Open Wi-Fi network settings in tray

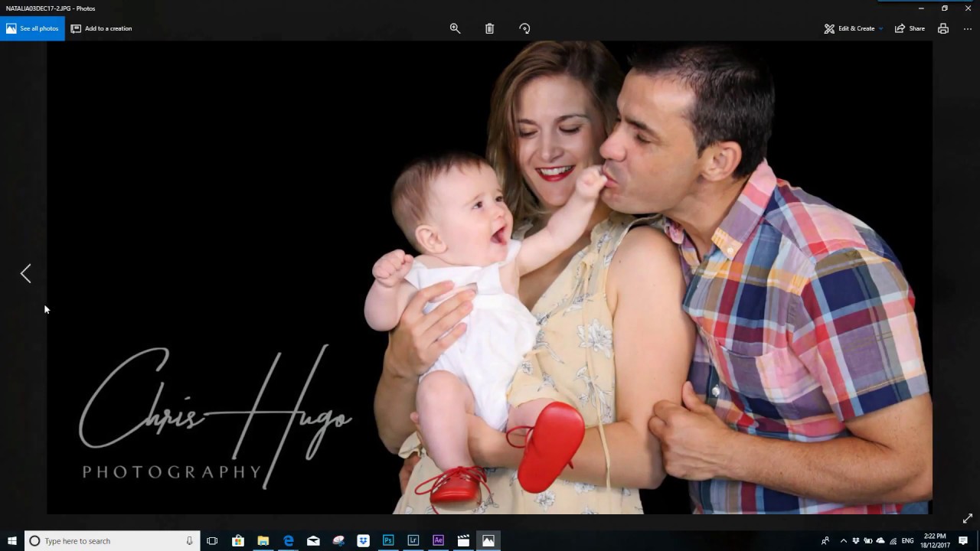(893, 541)
